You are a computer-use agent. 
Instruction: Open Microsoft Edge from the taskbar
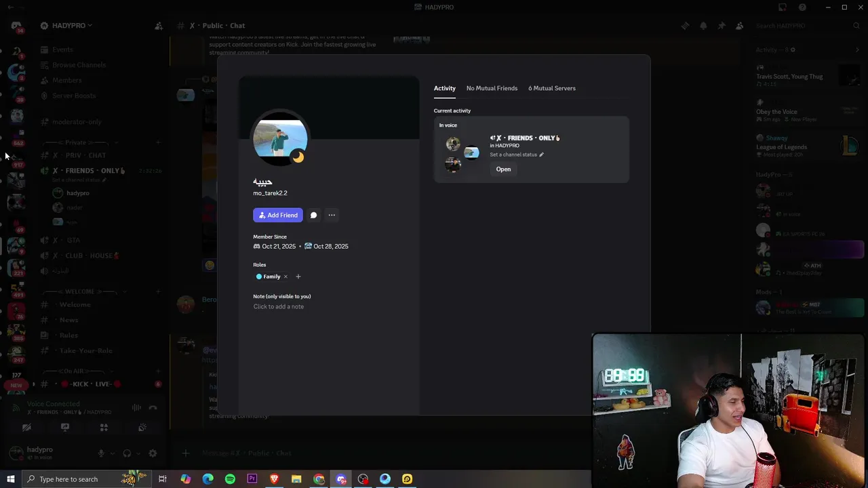[x=208, y=479]
